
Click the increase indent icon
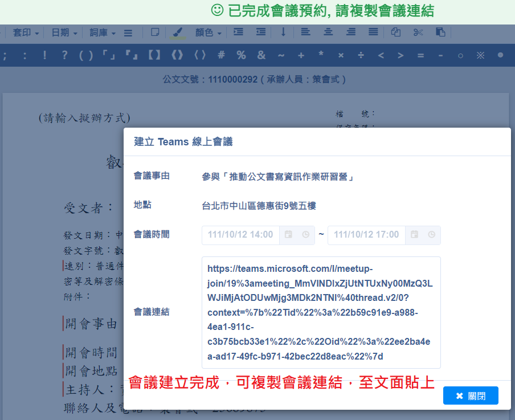pos(238,32)
